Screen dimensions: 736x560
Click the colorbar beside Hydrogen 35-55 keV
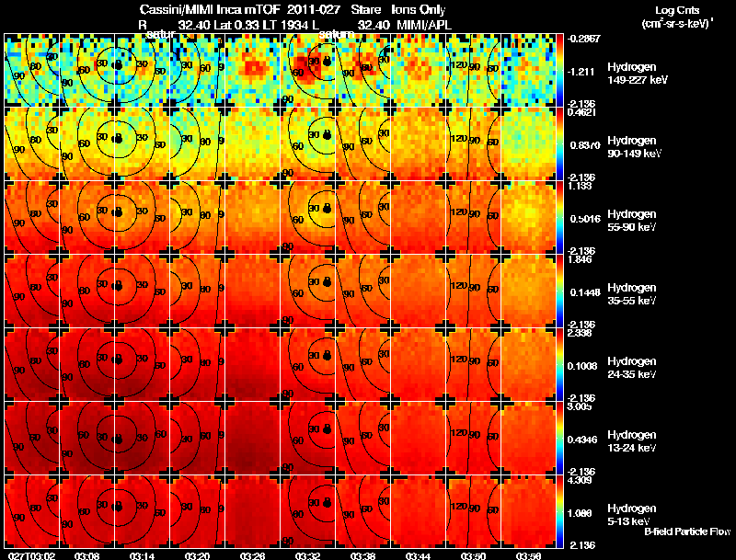click(559, 291)
